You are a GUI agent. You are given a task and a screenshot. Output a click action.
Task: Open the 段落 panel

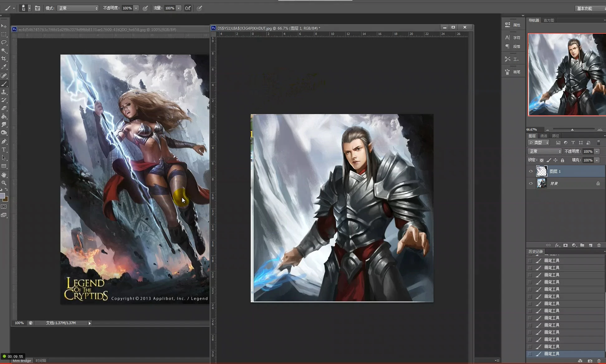click(512, 46)
